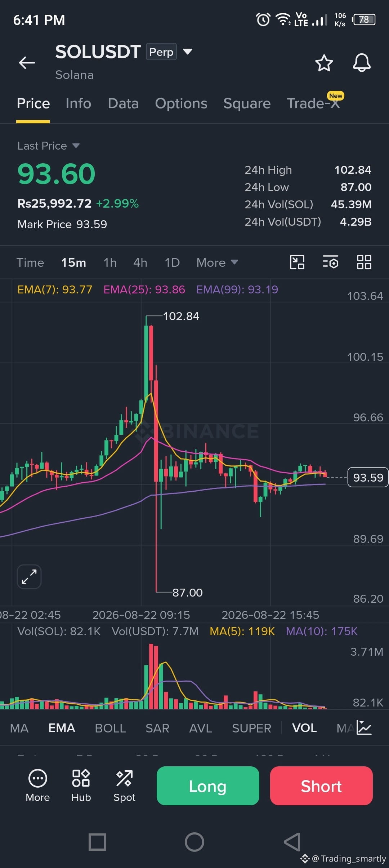Expand the SOLUSDT Perp pair dropdown
This screenshot has width=389, height=868.
tap(187, 52)
